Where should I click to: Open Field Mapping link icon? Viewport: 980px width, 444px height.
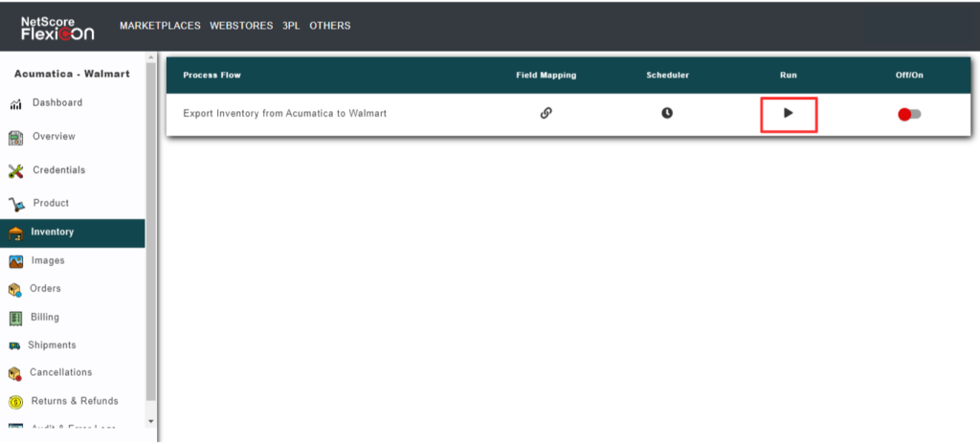pyautogui.click(x=546, y=113)
